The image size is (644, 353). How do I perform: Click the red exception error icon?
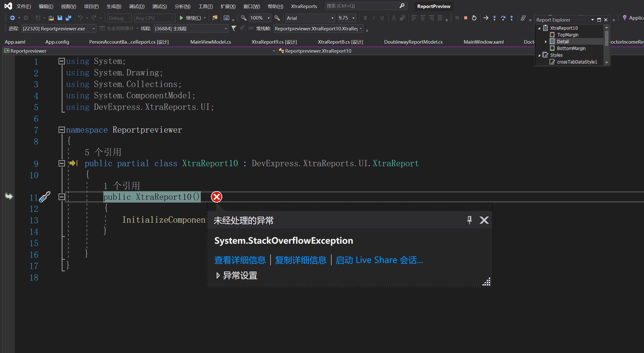216,197
